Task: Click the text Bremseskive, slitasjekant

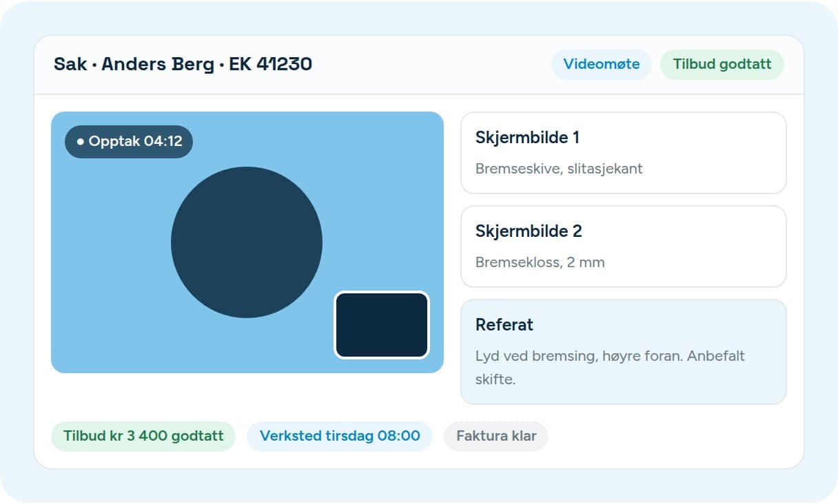Action: pyautogui.click(x=559, y=169)
